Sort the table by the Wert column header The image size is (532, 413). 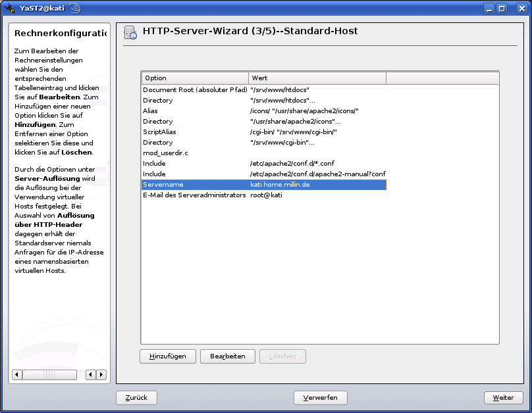pos(317,78)
